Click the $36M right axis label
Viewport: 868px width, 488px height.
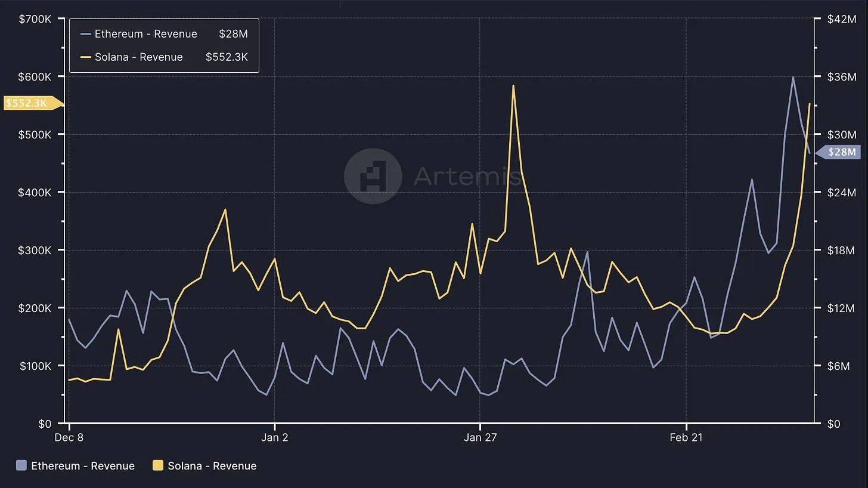coord(841,77)
